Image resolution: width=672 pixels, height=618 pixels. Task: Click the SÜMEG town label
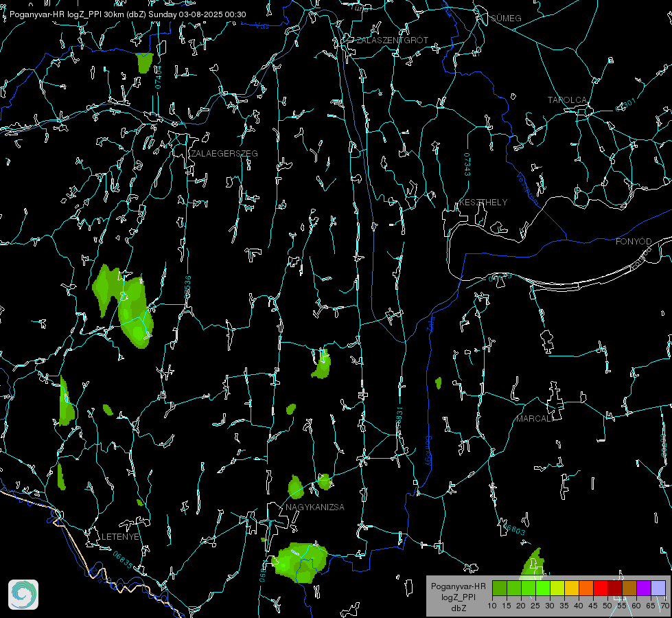(506, 18)
